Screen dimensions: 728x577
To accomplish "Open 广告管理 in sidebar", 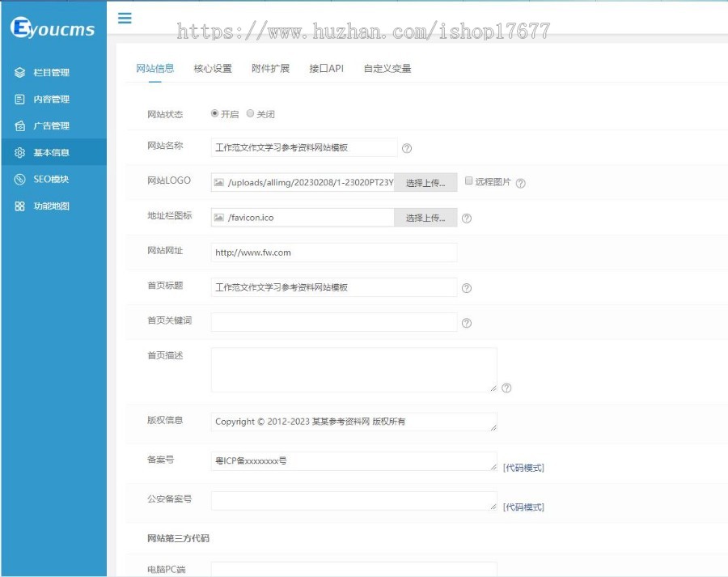I will pyautogui.click(x=53, y=126).
